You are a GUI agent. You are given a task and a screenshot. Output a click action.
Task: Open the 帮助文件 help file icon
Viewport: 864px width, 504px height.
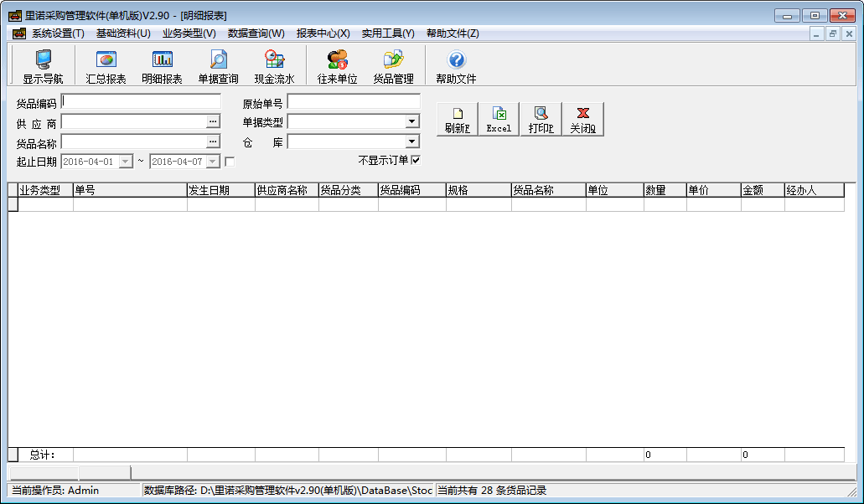click(x=456, y=66)
